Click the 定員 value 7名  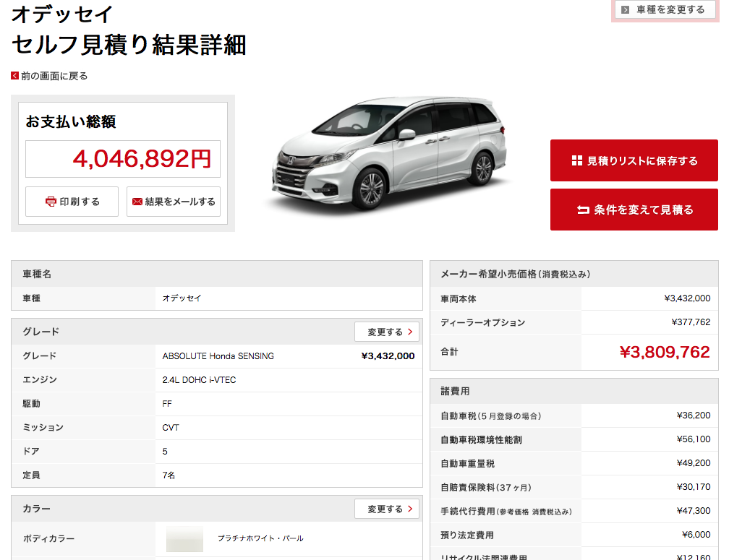pos(169,475)
